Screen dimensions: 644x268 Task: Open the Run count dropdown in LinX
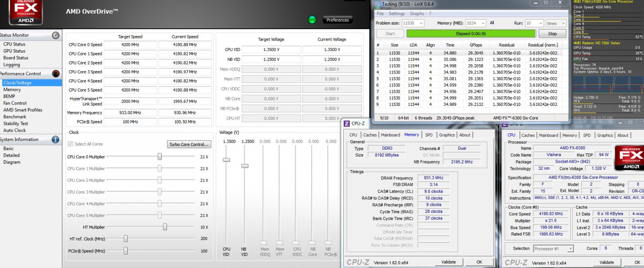tap(541, 23)
